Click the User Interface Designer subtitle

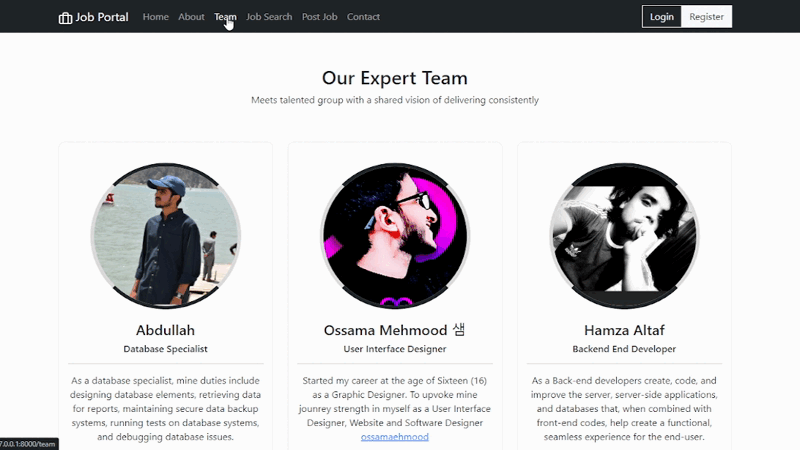click(395, 349)
